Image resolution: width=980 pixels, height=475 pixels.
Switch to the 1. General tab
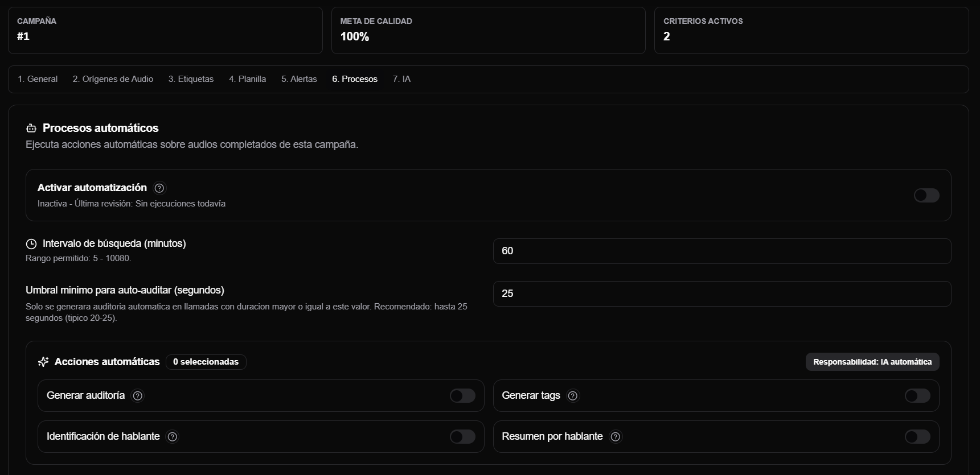click(x=38, y=79)
